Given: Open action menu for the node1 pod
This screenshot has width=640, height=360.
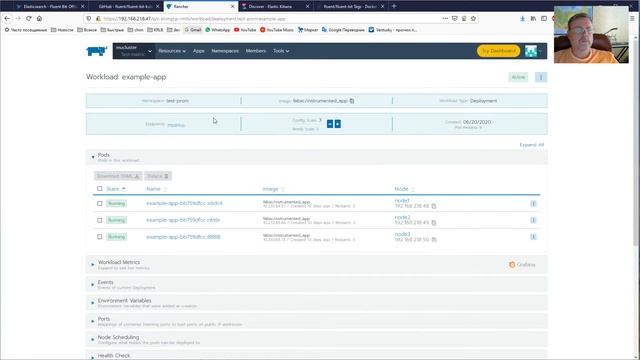Looking at the screenshot, I should [x=533, y=204].
